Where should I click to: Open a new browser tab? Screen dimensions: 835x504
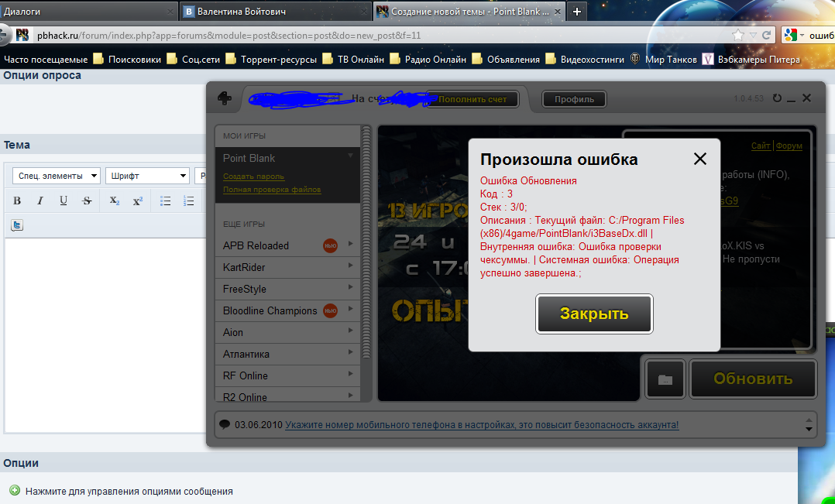577,11
